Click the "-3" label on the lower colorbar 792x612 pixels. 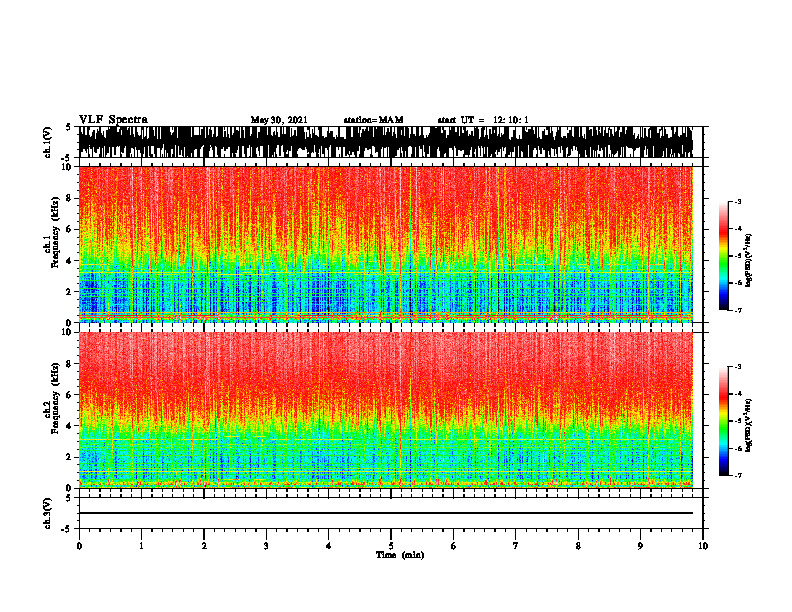click(738, 367)
